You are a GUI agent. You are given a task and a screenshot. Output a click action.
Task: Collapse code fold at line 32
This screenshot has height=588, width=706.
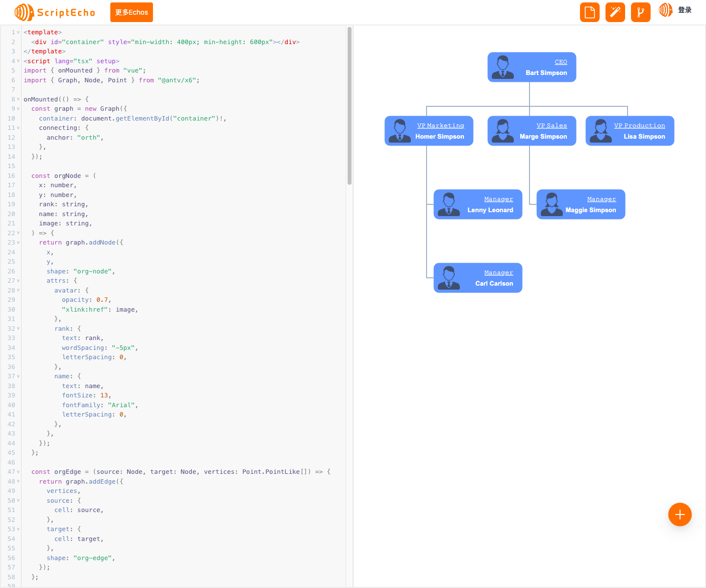19,328
